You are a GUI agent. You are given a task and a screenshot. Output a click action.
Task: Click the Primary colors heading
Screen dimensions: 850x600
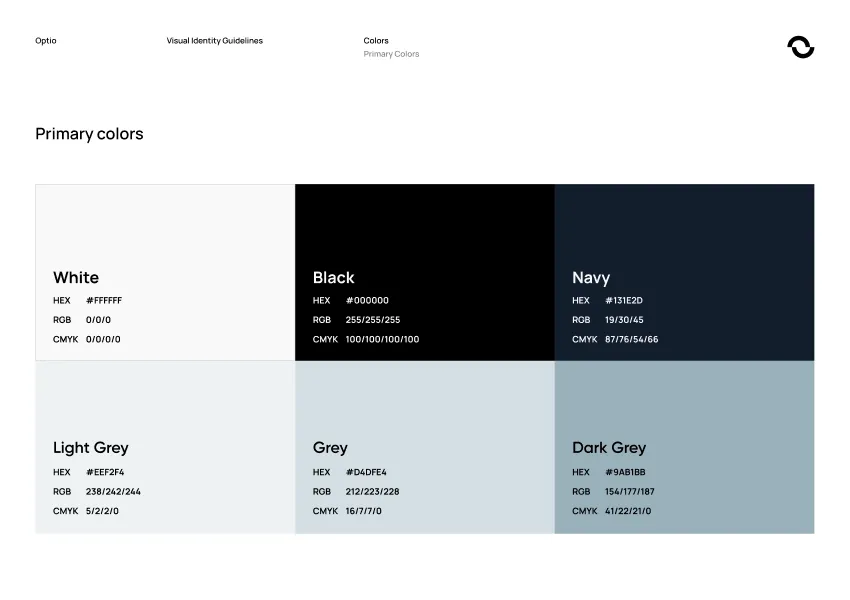[89, 134]
